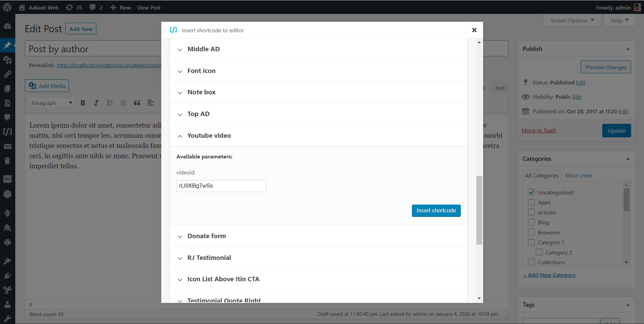Collapse the Youtube video shortcode
The image size is (644, 324).
pos(318,136)
